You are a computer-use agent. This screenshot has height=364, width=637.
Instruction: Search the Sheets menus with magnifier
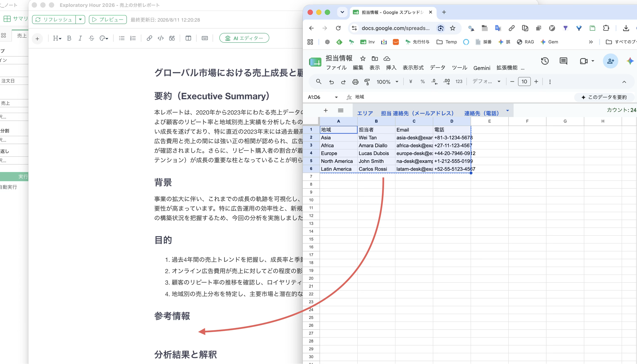tap(318, 82)
